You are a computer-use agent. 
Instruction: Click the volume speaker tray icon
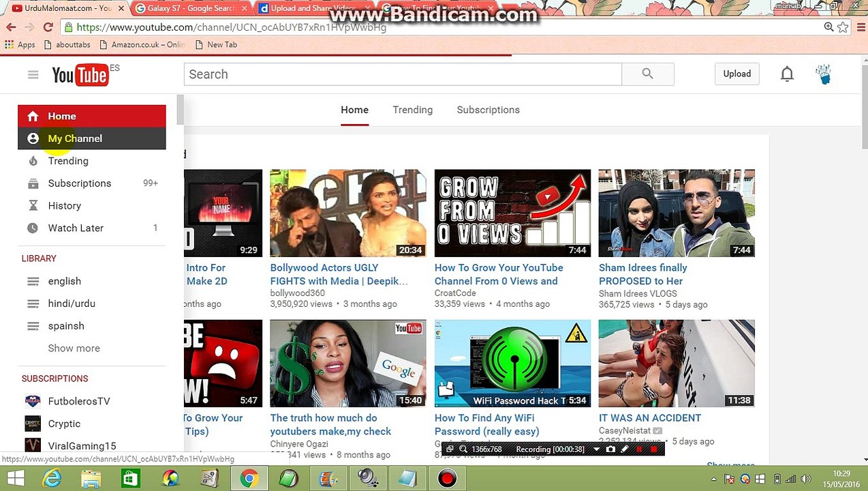(806, 479)
